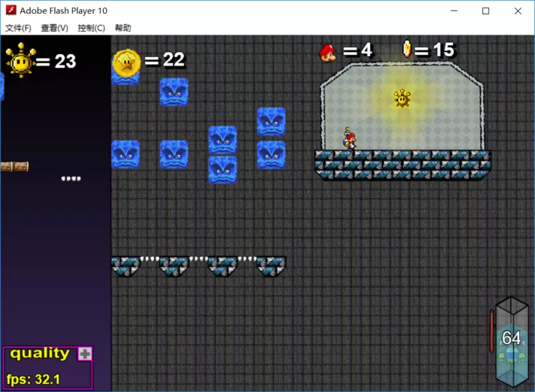Click the Shine Sprite inside the glass chamber

click(402, 98)
